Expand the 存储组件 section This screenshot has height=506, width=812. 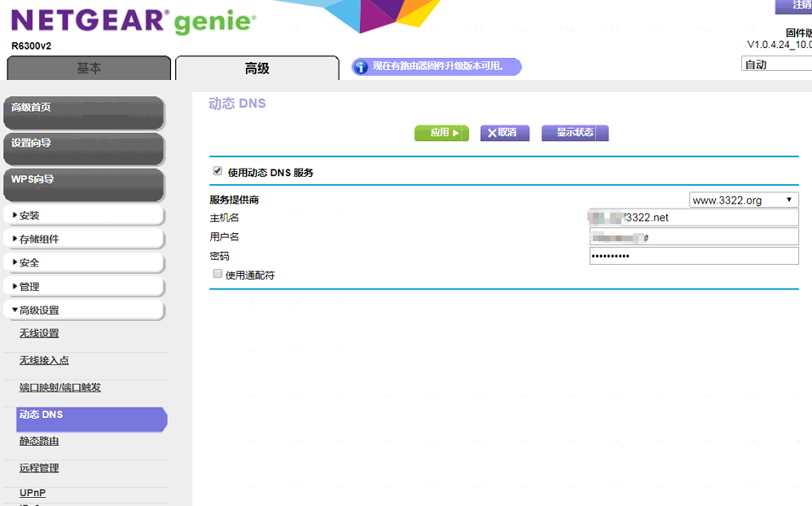(84, 239)
